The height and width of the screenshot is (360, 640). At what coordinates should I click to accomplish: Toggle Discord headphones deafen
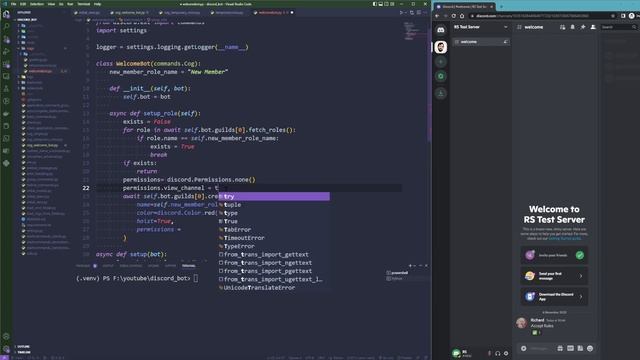[x=497, y=353]
